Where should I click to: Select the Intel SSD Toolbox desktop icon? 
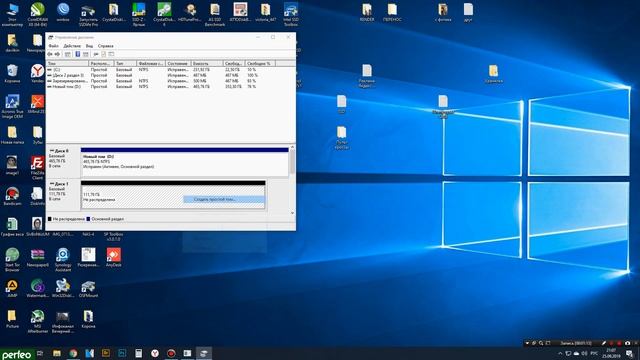291,14
